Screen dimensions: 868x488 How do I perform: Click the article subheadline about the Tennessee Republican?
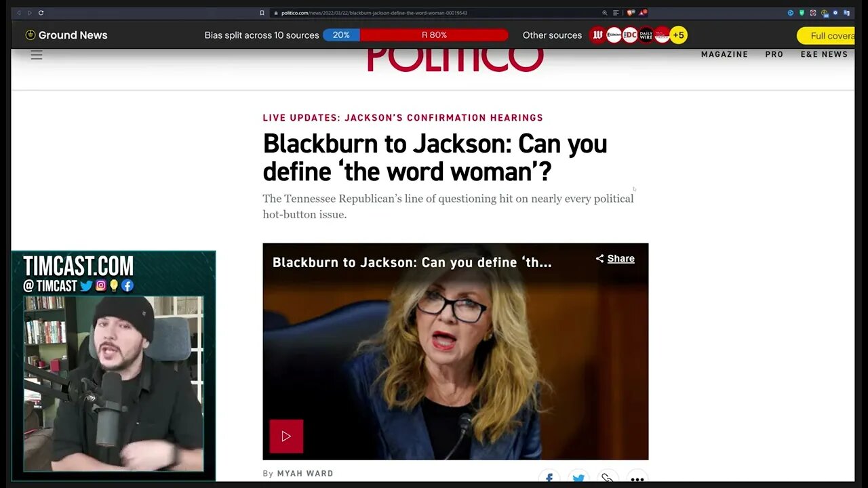coord(448,206)
